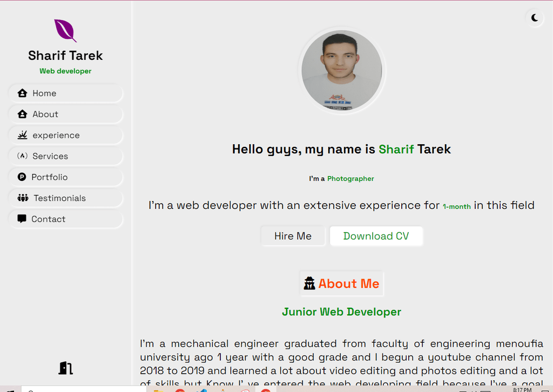Click the chat bubble icon beside Contact
This screenshot has width=553, height=392.
[22, 219]
